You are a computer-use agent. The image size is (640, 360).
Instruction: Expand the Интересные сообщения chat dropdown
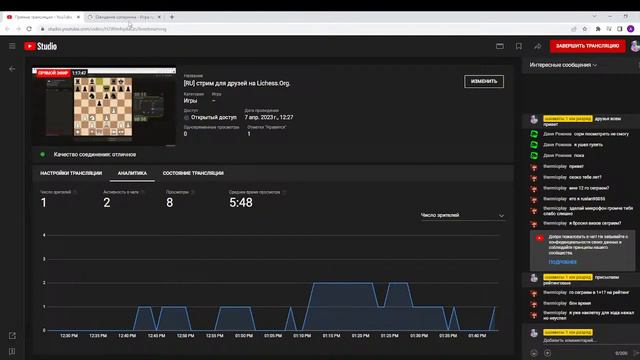(x=563, y=65)
